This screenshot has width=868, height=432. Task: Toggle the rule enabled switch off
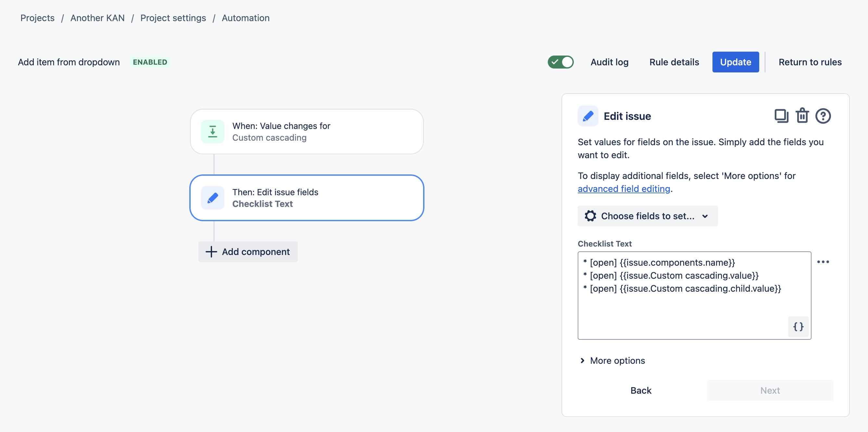561,62
